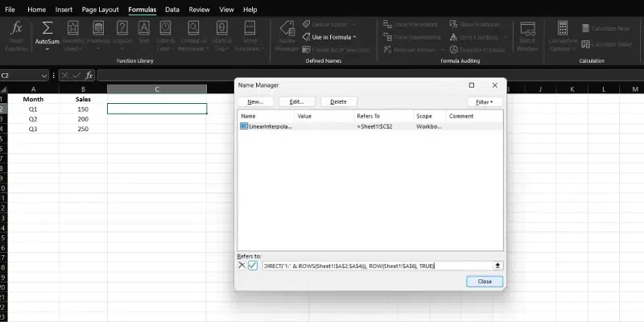Click Error Checking
This screenshot has width=644, height=322.
pos(474,37)
